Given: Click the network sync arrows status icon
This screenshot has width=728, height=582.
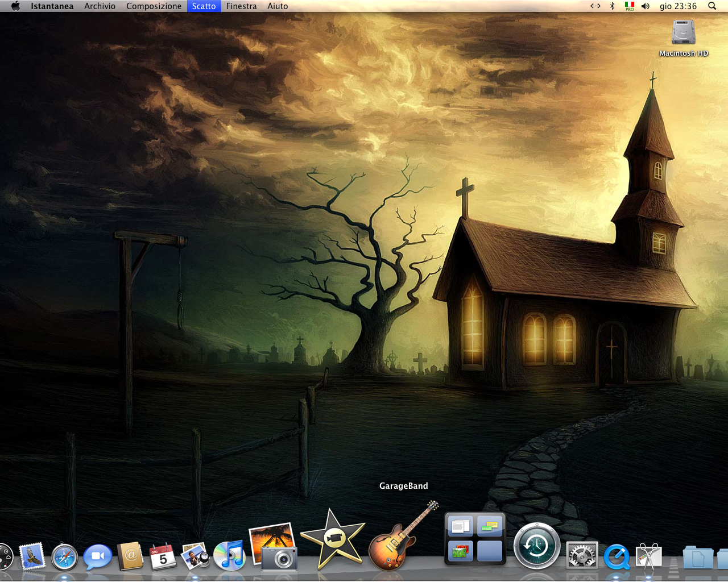Looking at the screenshot, I should 595,6.
